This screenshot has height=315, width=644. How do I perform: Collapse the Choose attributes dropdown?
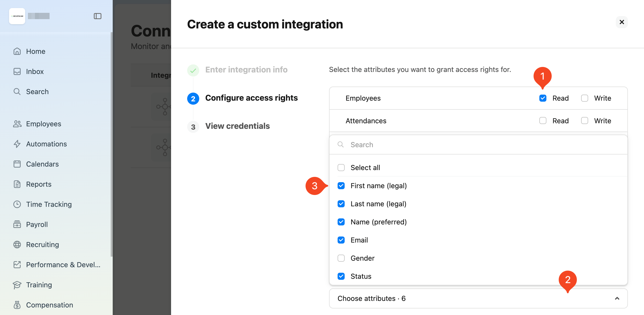pyautogui.click(x=478, y=298)
